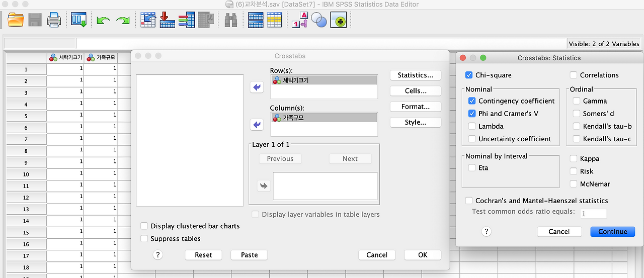Viewport: 644px width, 278px height.
Task: Check the Eta checkbox
Action: 472,167
